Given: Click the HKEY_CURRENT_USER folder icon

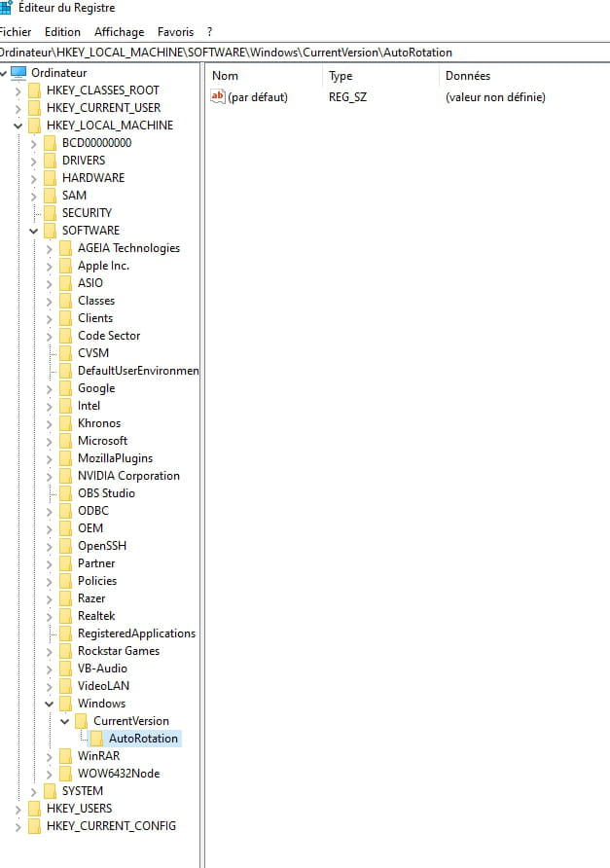Looking at the screenshot, I should [x=35, y=108].
